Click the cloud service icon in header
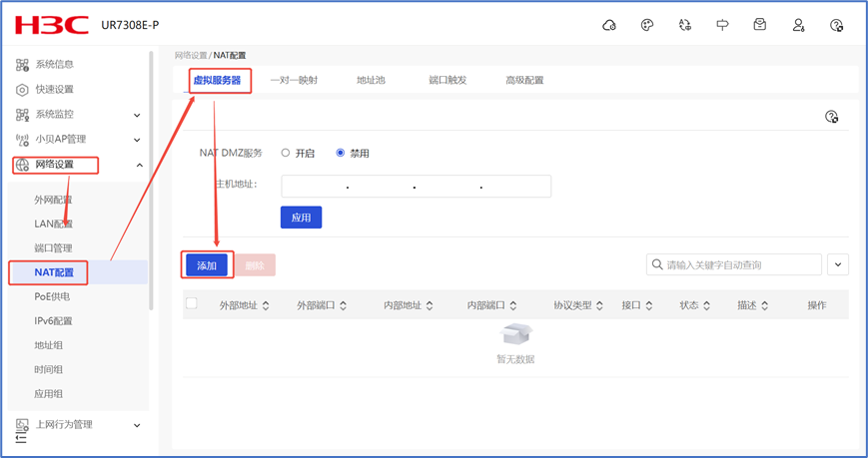The image size is (868, 458). coord(609,25)
